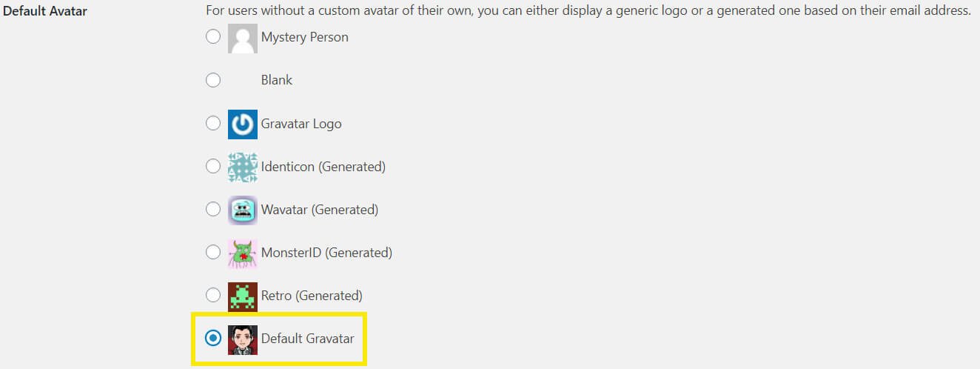Choose the Gravatar Logo radio button

tap(213, 123)
